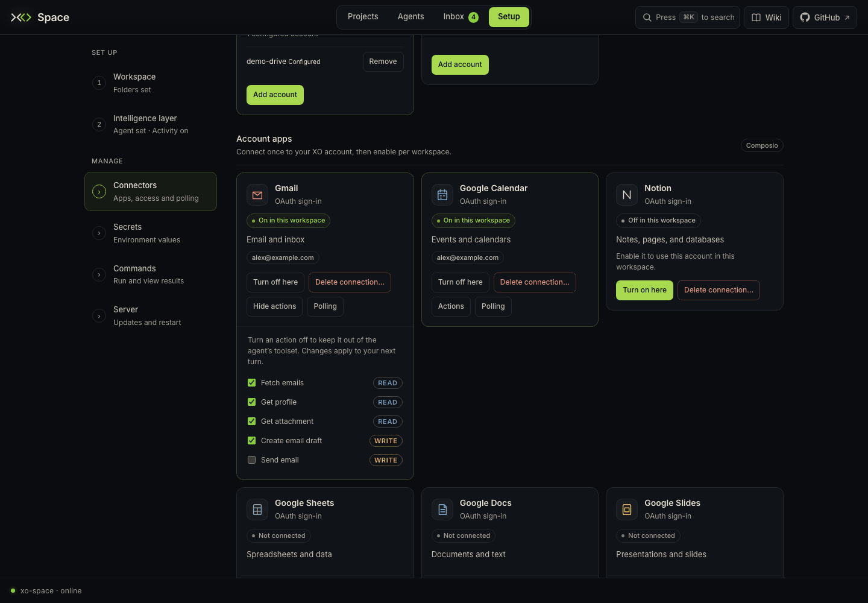Open the Connectors sidebar item

coord(151,191)
